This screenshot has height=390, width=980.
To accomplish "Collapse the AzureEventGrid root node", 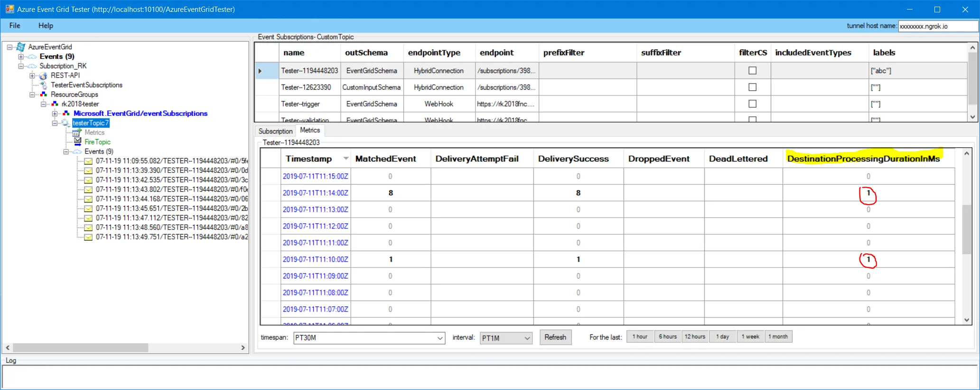I will pos(9,47).
